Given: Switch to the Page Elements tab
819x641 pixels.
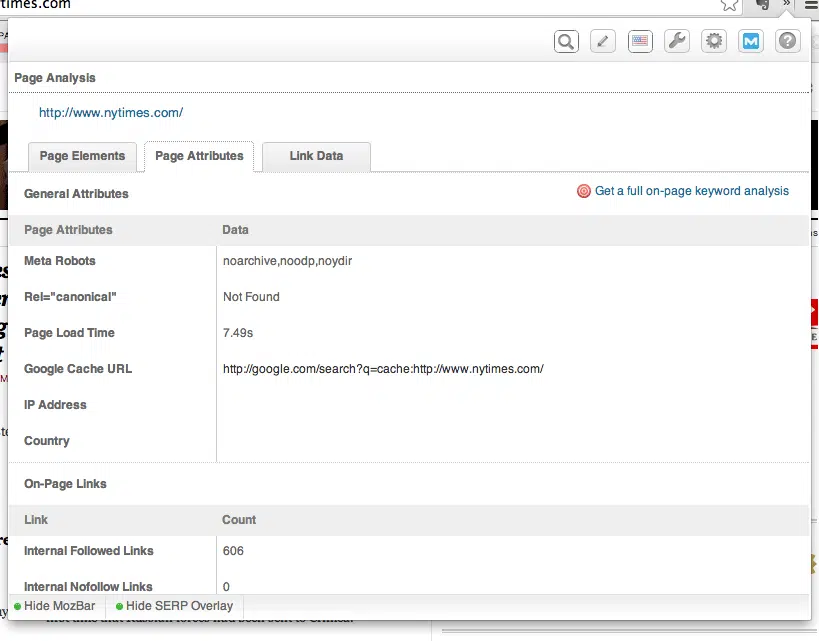Looking at the screenshot, I should (x=82, y=156).
